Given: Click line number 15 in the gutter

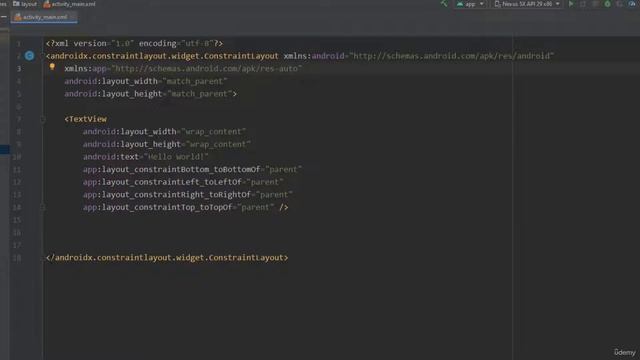Looking at the screenshot, I should coord(17,220).
